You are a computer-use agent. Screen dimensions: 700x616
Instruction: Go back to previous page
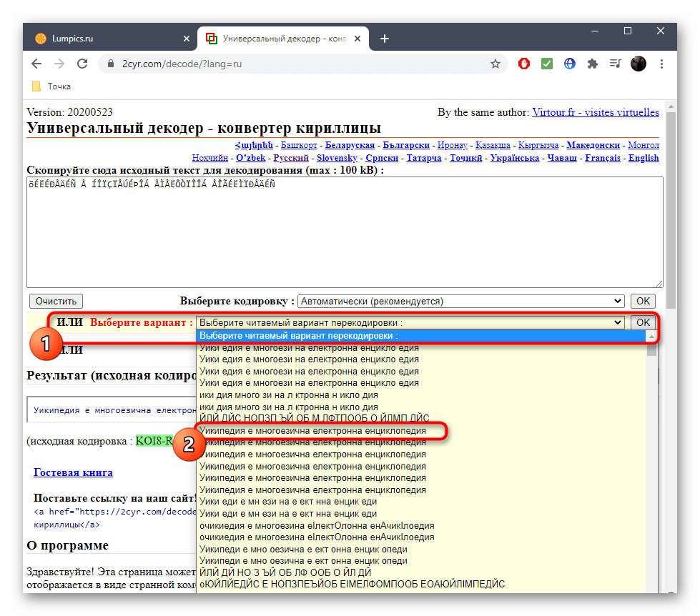(36, 64)
